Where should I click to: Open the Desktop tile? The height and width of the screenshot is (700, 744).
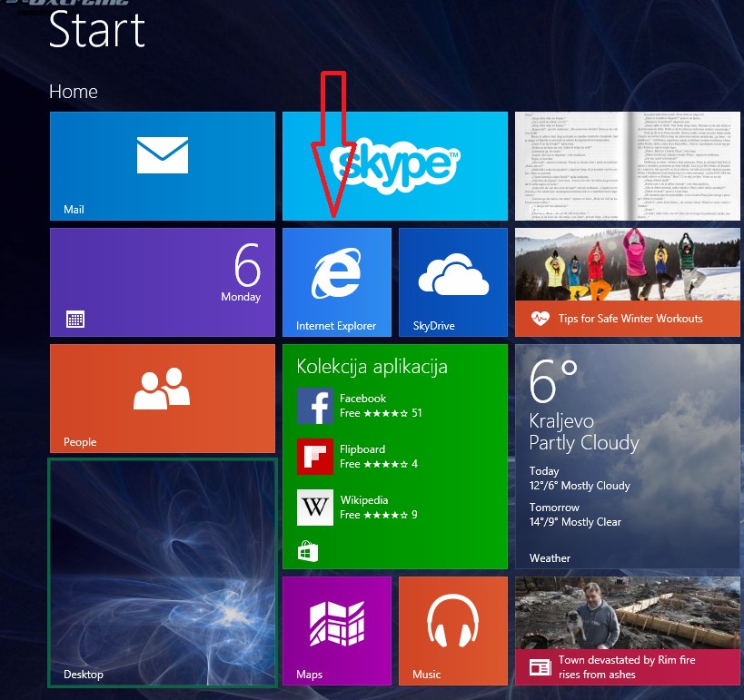[163, 572]
